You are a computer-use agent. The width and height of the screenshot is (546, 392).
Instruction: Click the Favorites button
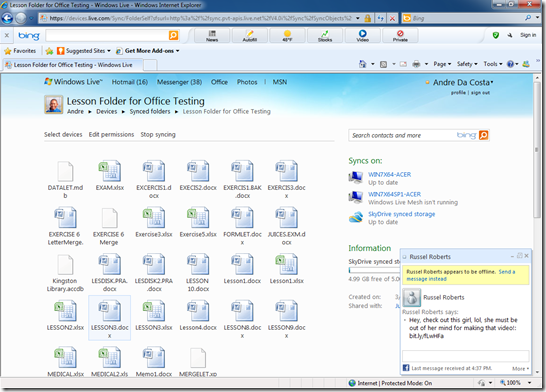[20, 51]
